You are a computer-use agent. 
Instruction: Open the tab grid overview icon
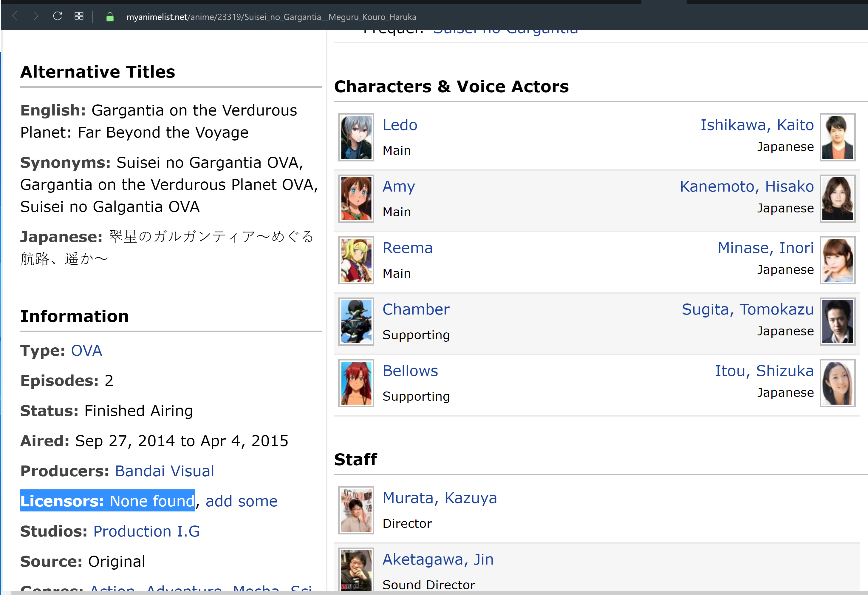[79, 16]
